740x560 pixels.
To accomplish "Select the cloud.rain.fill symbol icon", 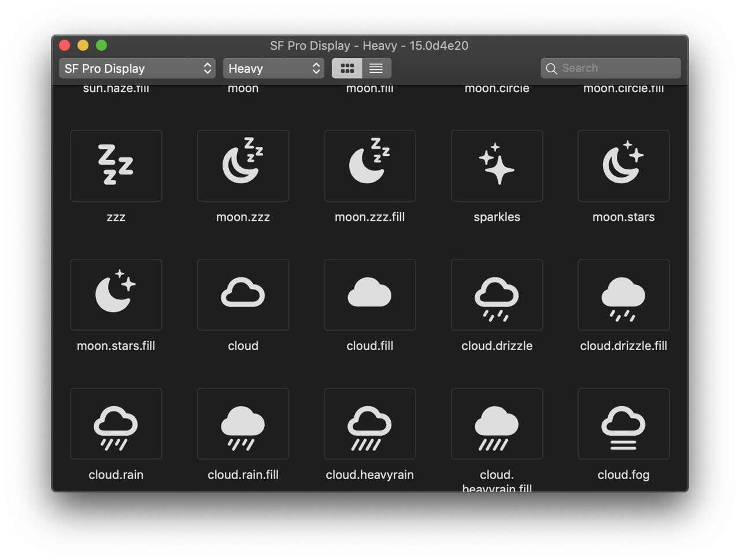I will tap(243, 424).
